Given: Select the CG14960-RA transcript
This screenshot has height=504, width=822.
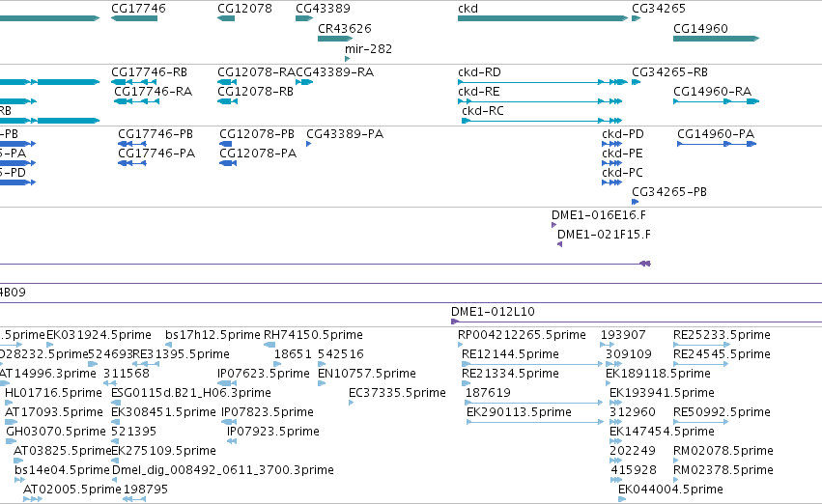Looking at the screenshot, I should pos(716,101).
